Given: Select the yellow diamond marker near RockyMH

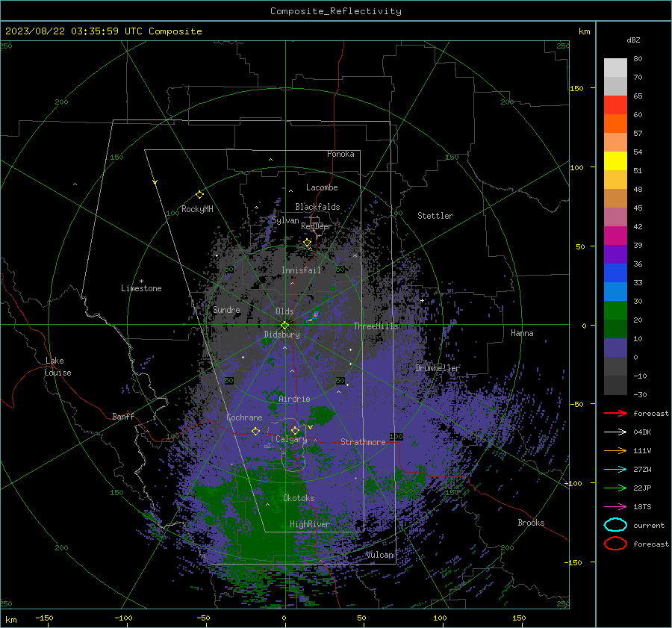Looking at the screenshot, I should click(199, 195).
